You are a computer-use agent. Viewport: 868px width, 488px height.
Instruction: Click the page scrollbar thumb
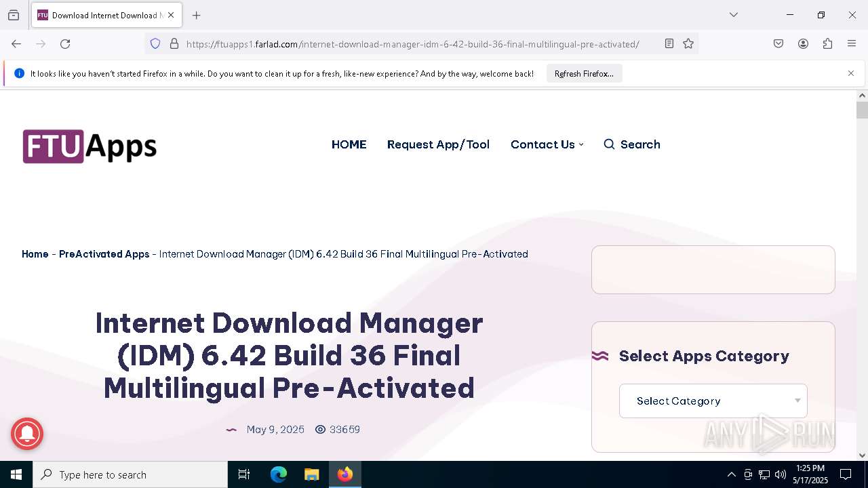pos(862,110)
